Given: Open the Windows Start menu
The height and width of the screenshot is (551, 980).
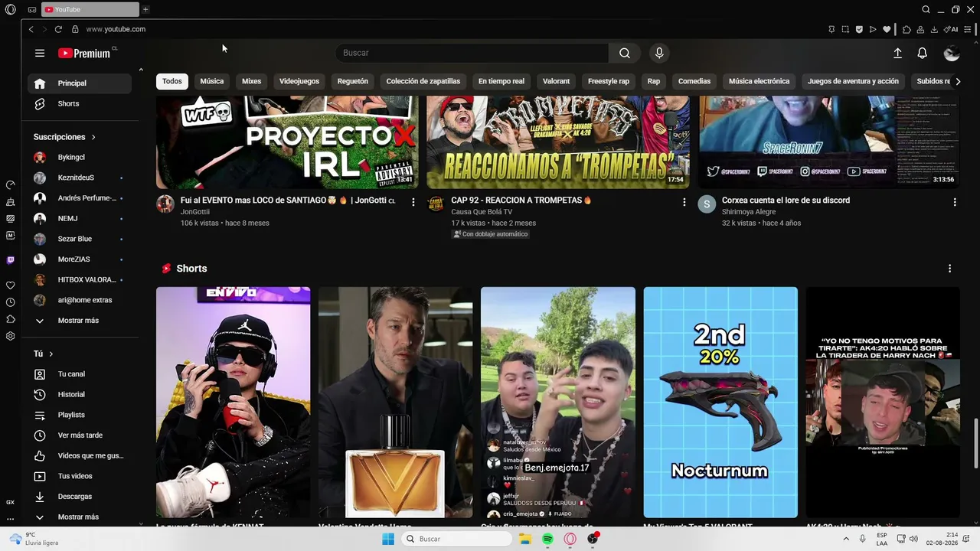Looking at the screenshot, I should 388,539.
